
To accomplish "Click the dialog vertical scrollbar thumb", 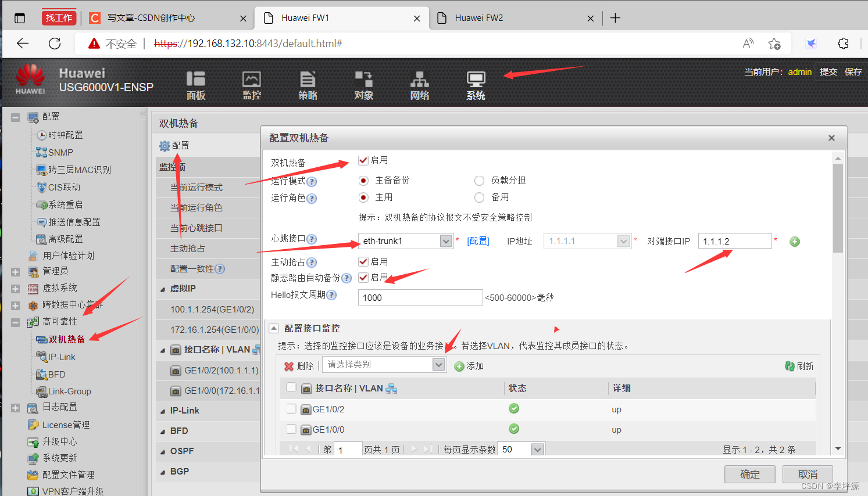I will point(838,208).
